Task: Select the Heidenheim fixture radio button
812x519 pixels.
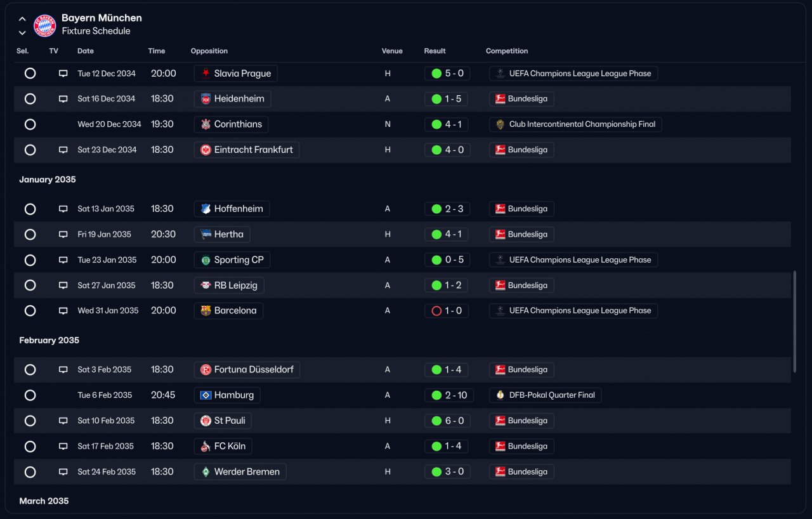Action: [x=30, y=99]
